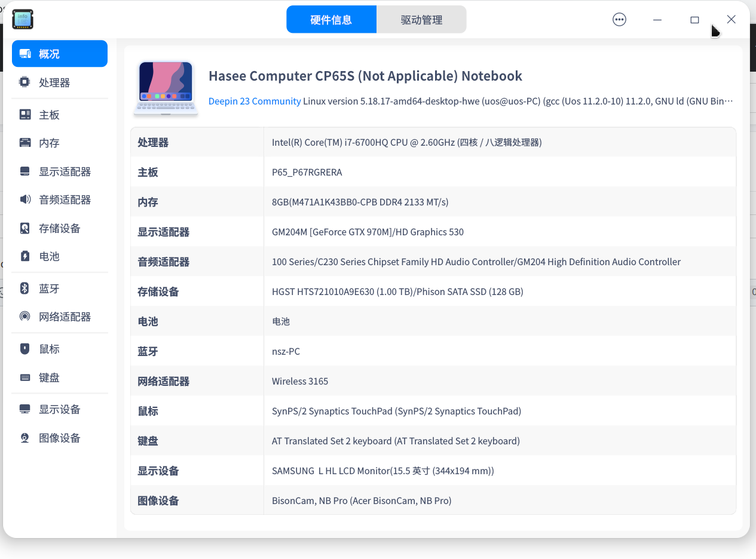Open the 内存 memory icon in sidebar
756x559 pixels.
click(25, 143)
